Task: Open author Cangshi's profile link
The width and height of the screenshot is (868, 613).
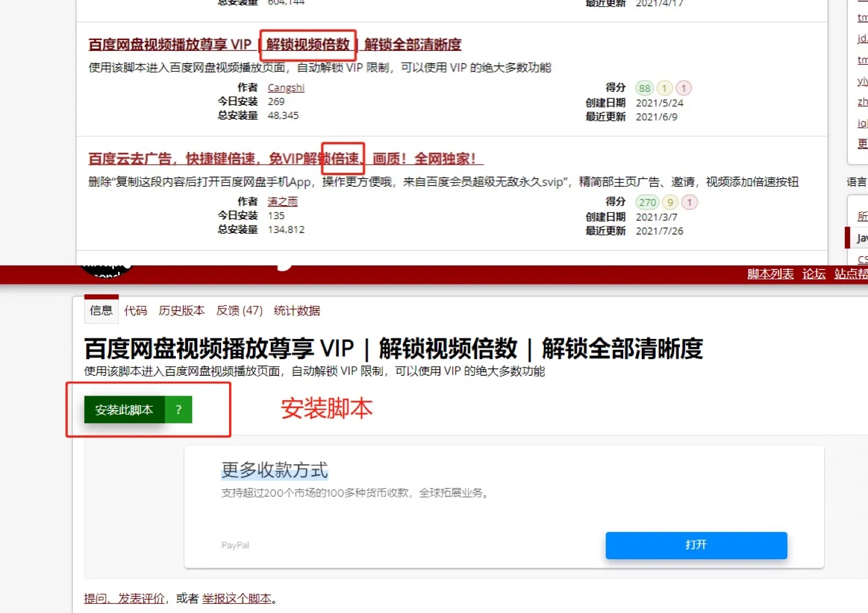Action: coord(285,87)
